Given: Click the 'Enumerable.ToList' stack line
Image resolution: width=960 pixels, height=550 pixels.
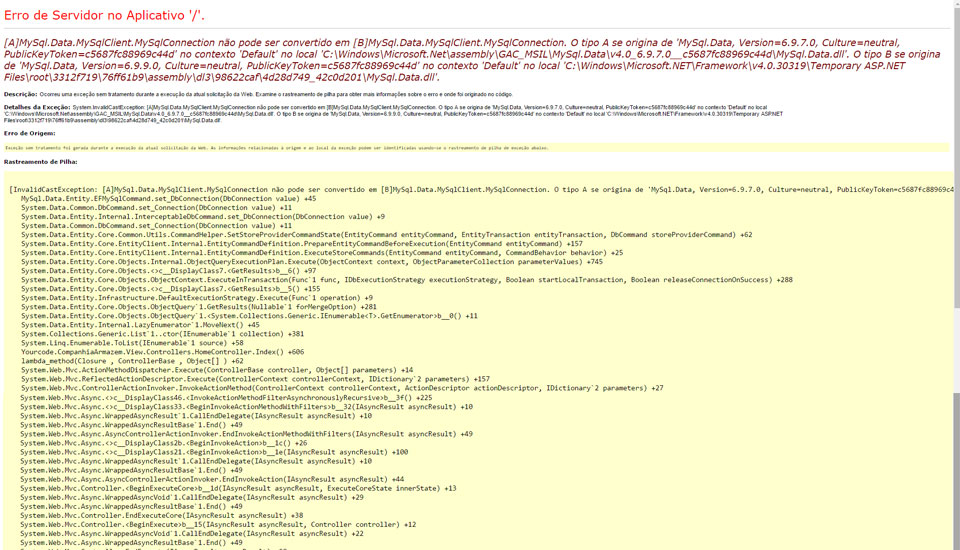Looking at the screenshot, I should pyautogui.click(x=132, y=343).
